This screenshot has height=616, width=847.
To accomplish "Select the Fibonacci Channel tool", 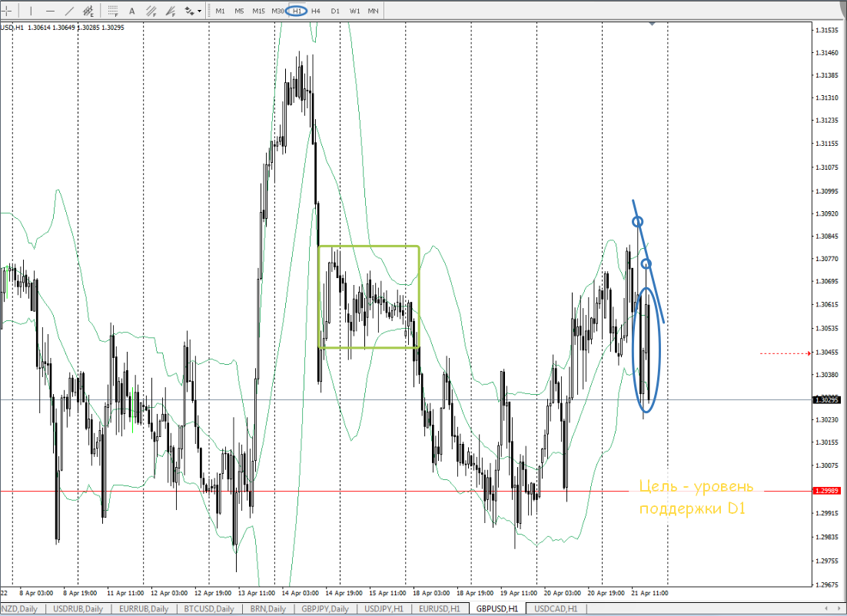I will (x=151, y=11).
